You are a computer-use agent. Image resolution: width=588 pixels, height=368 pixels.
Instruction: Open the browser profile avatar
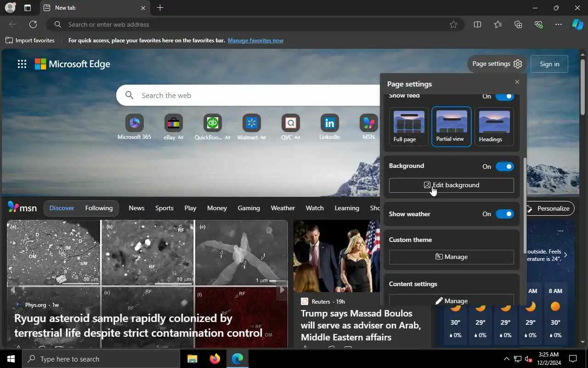[10, 8]
